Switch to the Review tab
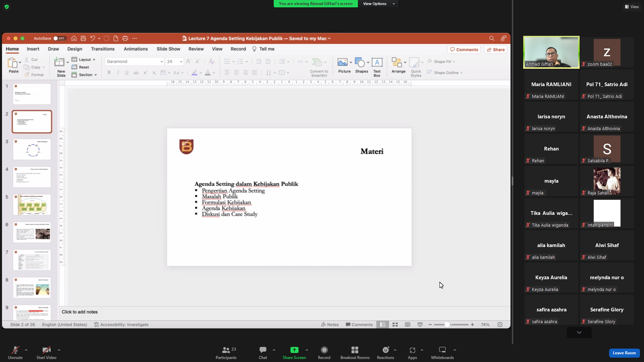The image size is (644, 362). 196,49
